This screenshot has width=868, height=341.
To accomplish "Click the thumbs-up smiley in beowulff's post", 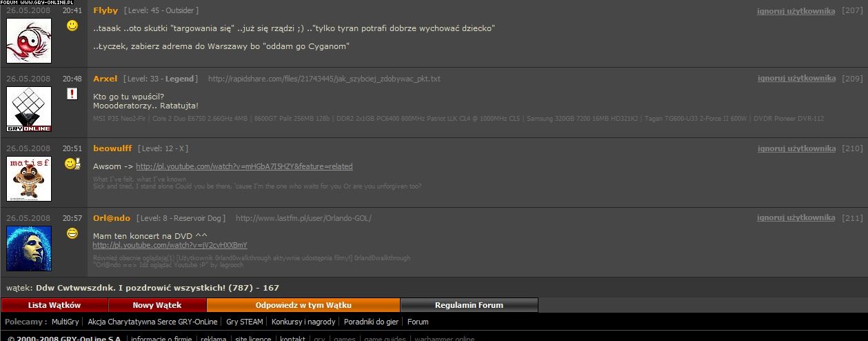I will click(x=72, y=164).
